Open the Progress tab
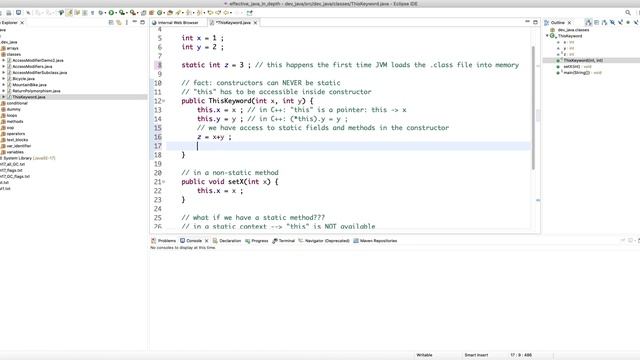The image size is (640, 360). 257,240
